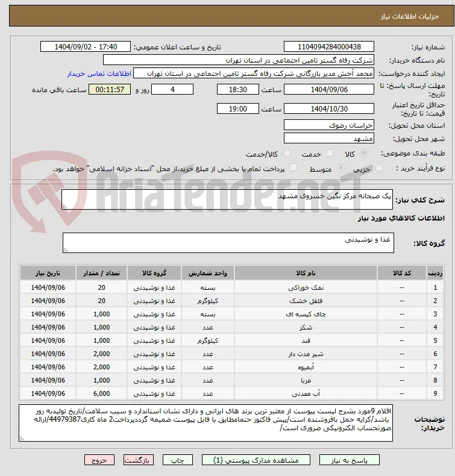Click the announcement date field 1404/09/02 - 17:40
This screenshot has width=455, height=476.
(86, 47)
